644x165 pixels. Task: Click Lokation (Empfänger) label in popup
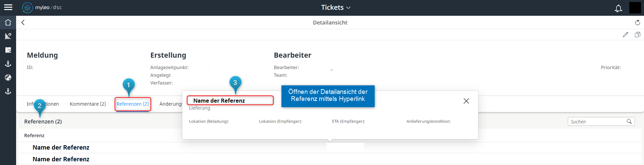tap(280, 121)
